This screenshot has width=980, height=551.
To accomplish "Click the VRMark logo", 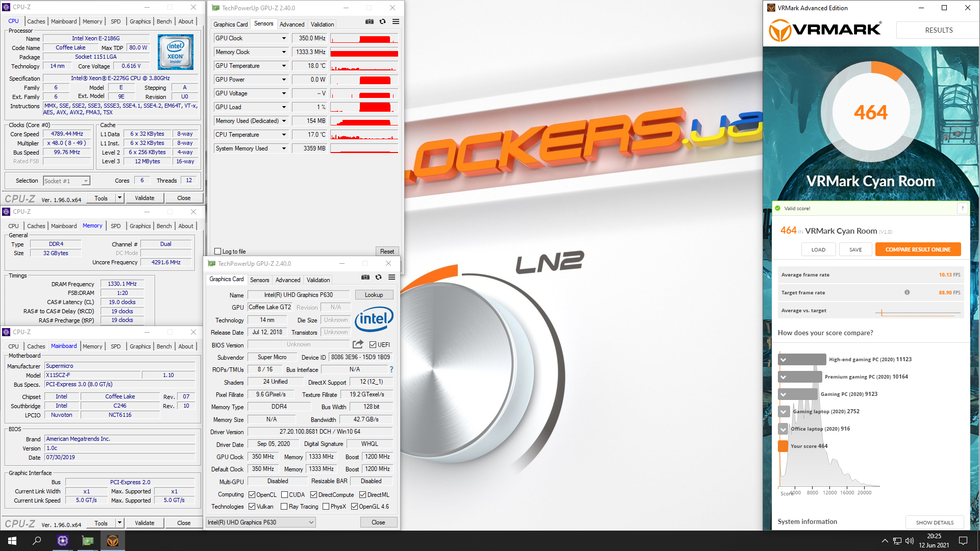I will point(825,30).
